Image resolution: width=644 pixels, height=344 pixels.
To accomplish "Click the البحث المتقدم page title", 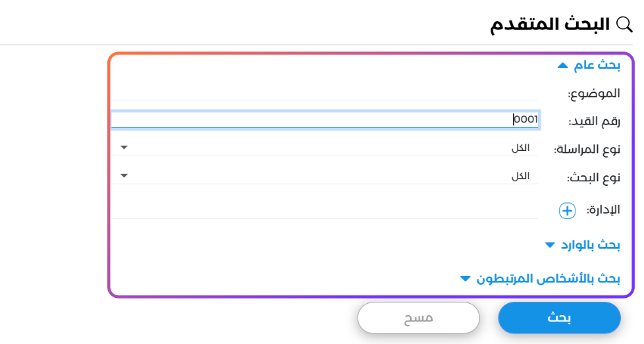I will click(550, 24).
